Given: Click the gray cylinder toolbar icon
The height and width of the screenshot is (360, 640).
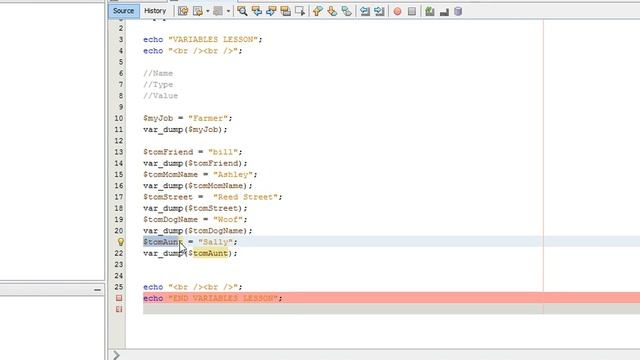Looking at the screenshot, I should tap(458, 11).
